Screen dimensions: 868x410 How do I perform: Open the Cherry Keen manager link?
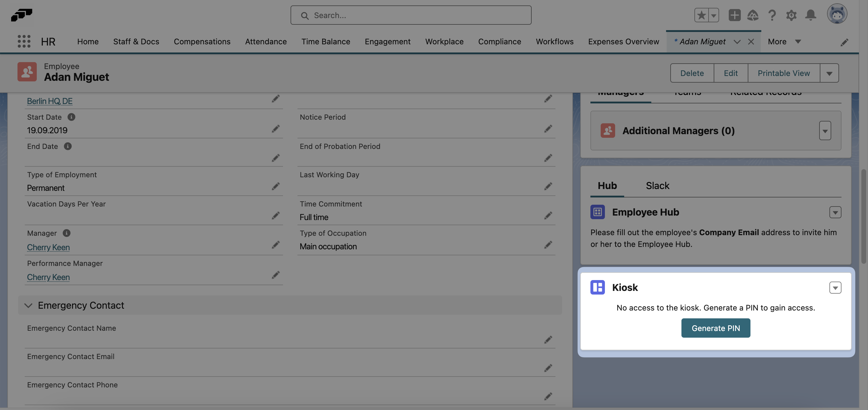48,247
